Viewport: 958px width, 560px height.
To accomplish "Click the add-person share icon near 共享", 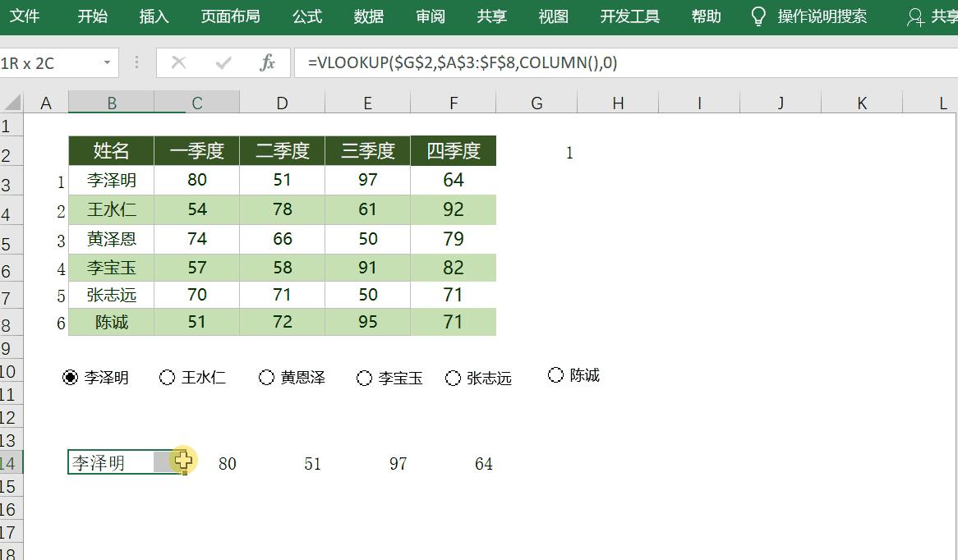I will click(x=917, y=15).
